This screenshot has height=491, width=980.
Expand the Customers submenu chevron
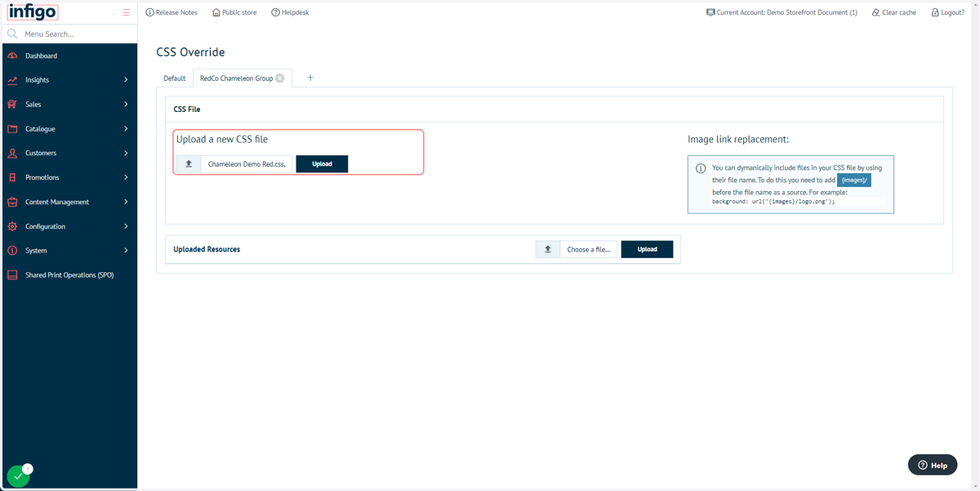click(x=126, y=153)
